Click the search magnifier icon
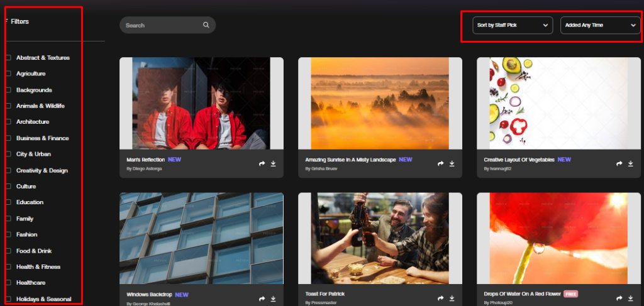644x306 pixels. [206, 25]
